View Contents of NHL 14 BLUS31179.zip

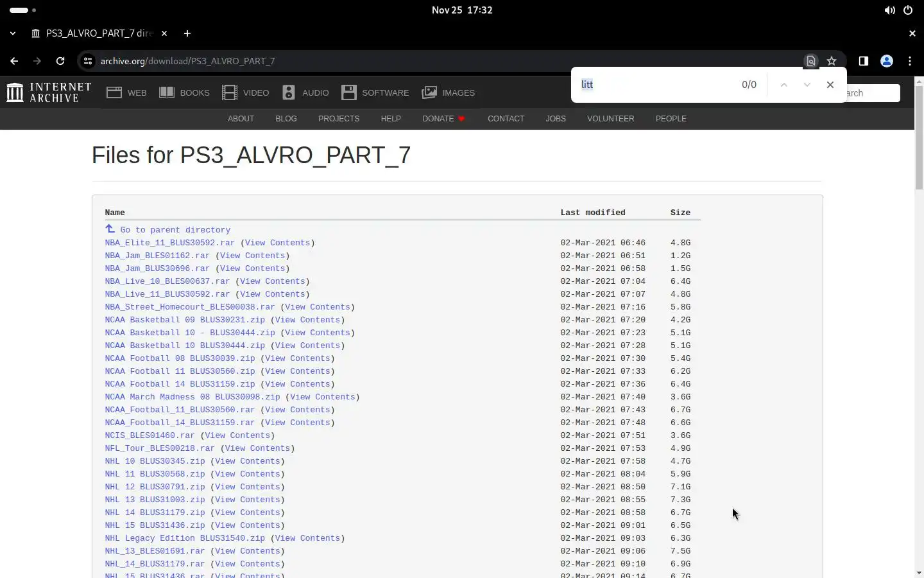click(x=247, y=512)
